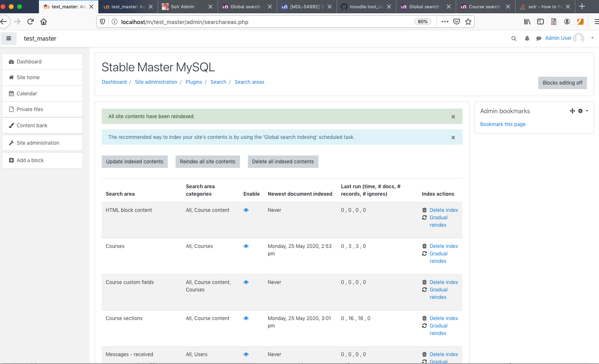Open the search magnifier in header
Viewport: 599px width, 364px height.
point(514,39)
